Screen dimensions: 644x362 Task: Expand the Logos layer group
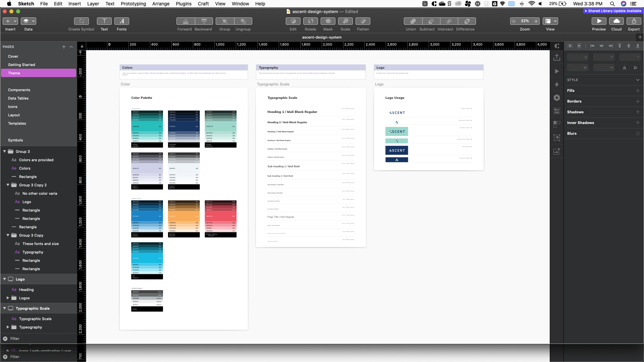[x=8, y=298]
